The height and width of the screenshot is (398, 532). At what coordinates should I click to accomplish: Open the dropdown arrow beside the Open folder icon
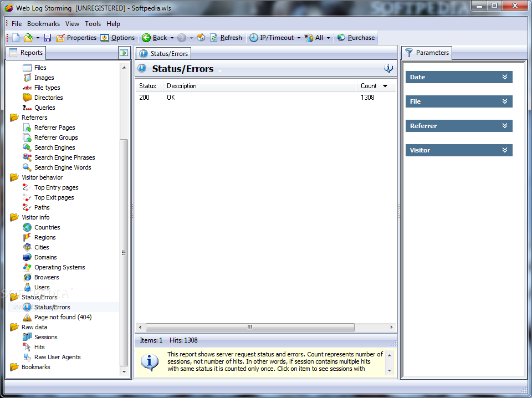click(x=38, y=38)
